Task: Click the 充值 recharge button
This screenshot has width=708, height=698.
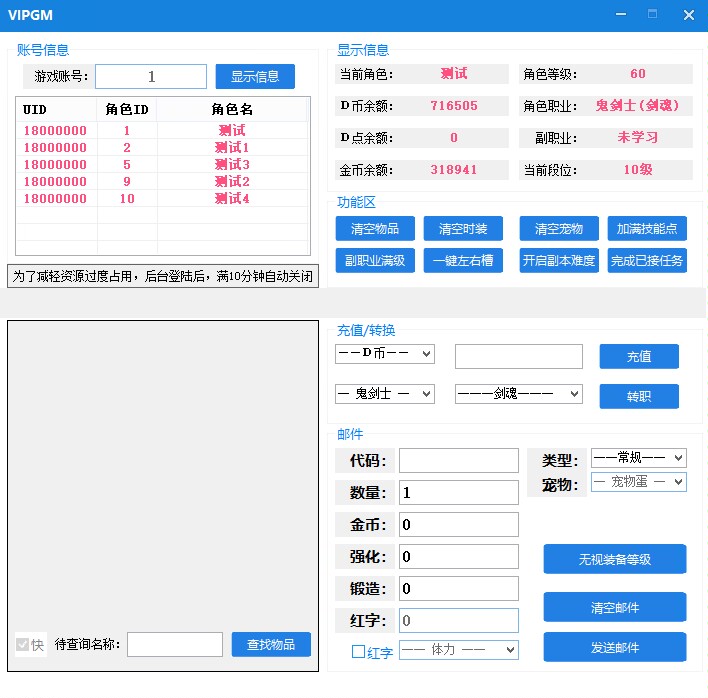Action: 638,357
